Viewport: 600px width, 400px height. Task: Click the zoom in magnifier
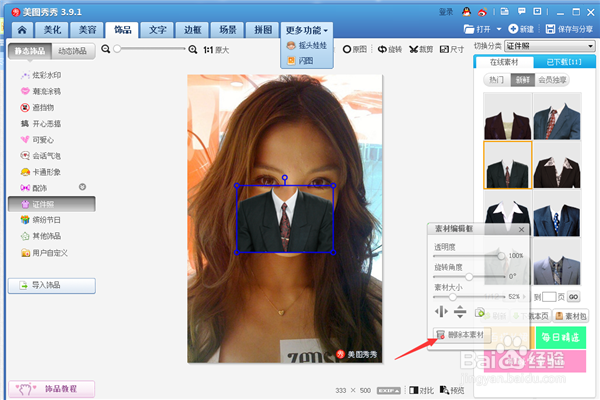(x=193, y=49)
